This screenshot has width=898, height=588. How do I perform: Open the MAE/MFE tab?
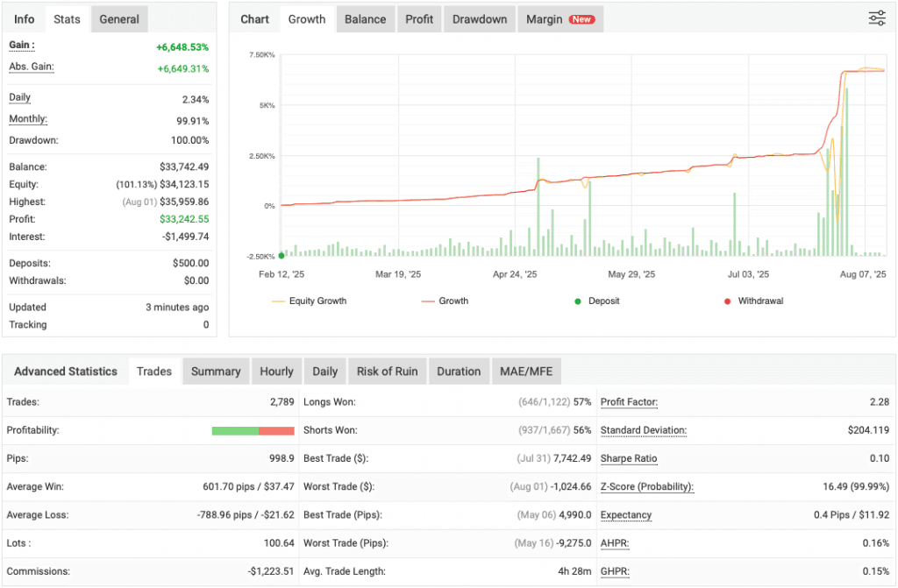(526, 371)
